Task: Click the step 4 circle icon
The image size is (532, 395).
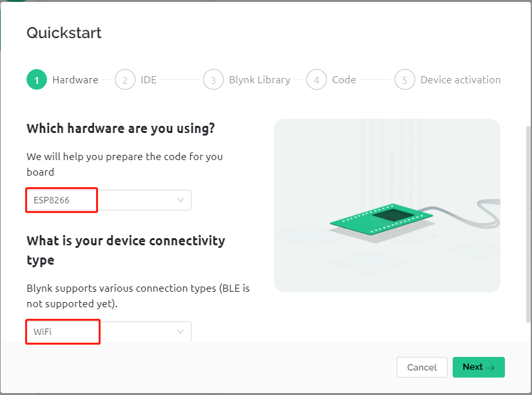Action: (316, 79)
